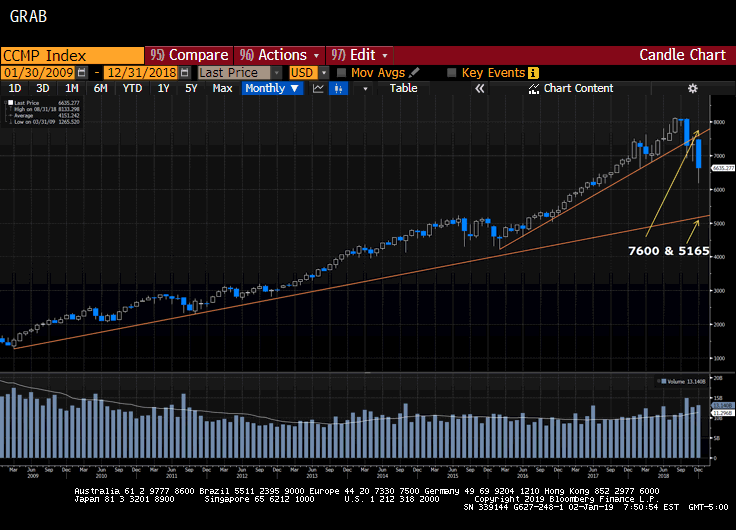Click the 12/31/2018 end date field
Screen dimensions: 736x530
141,73
